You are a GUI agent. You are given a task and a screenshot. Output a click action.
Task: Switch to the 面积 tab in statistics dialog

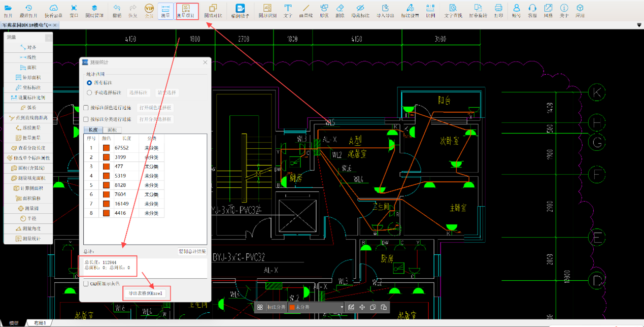(x=112, y=130)
